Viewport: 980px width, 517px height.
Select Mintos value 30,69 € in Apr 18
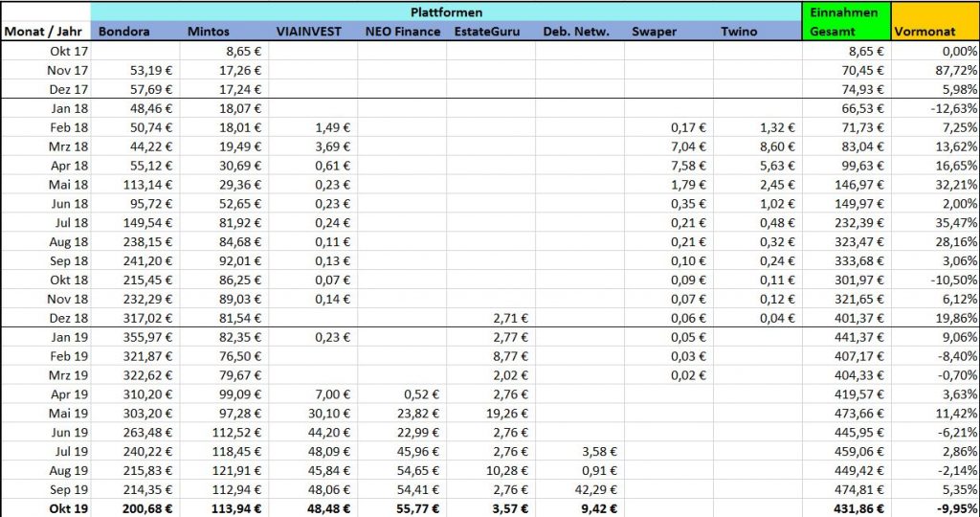point(224,166)
